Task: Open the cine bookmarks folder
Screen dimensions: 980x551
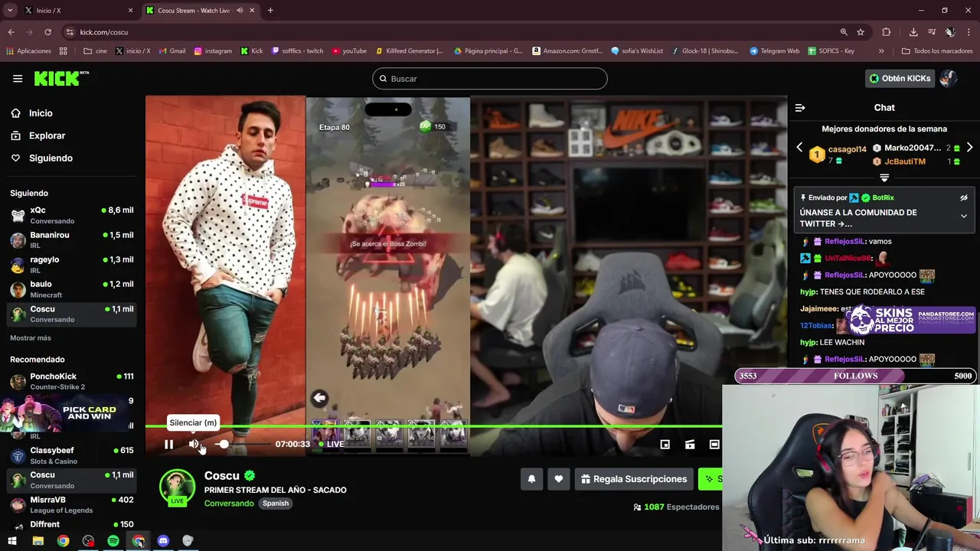Action: click(x=96, y=51)
